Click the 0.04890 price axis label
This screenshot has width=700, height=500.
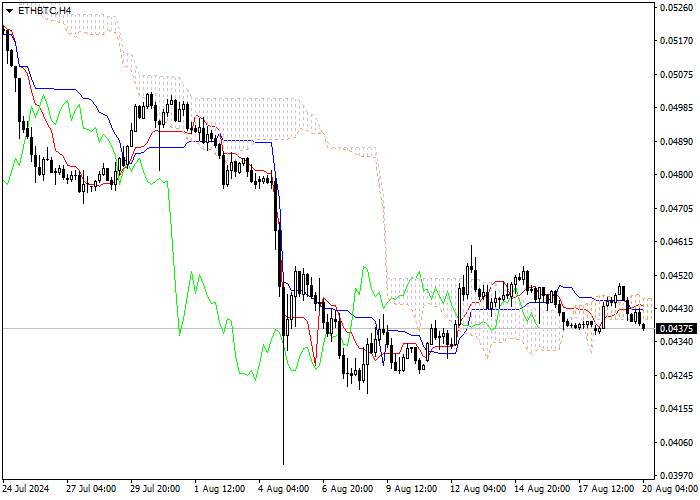coord(676,141)
